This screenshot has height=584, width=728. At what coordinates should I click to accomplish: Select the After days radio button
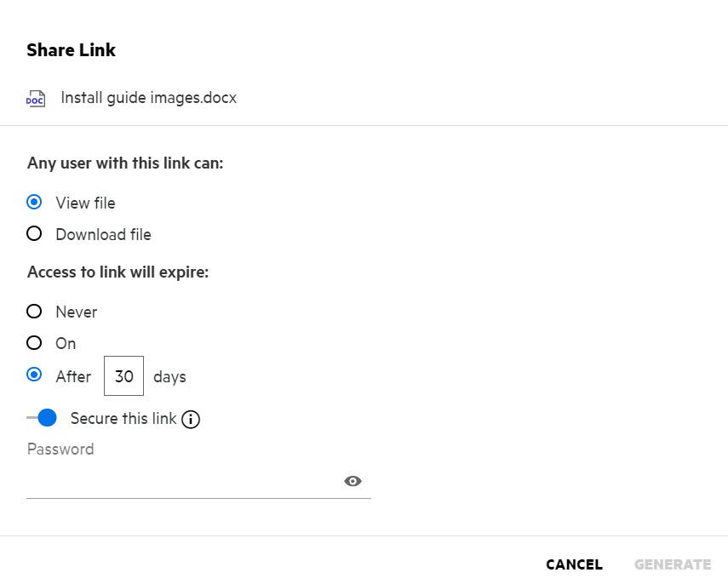coord(34,375)
